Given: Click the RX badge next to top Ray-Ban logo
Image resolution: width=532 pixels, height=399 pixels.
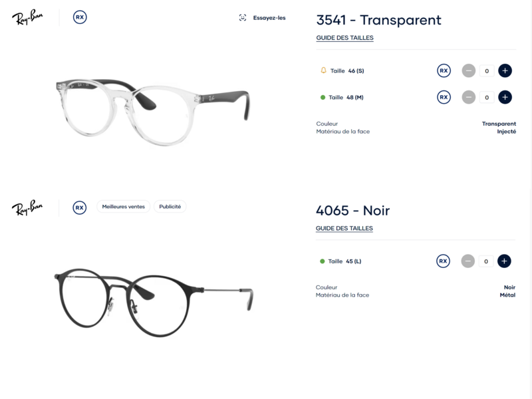Looking at the screenshot, I should point(80,17).
